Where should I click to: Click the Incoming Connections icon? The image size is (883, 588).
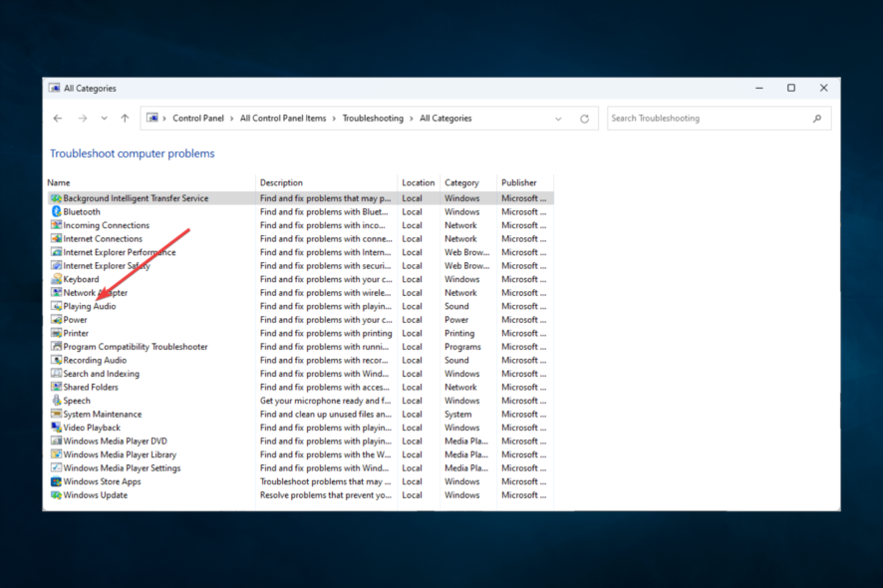coord(57,225)
